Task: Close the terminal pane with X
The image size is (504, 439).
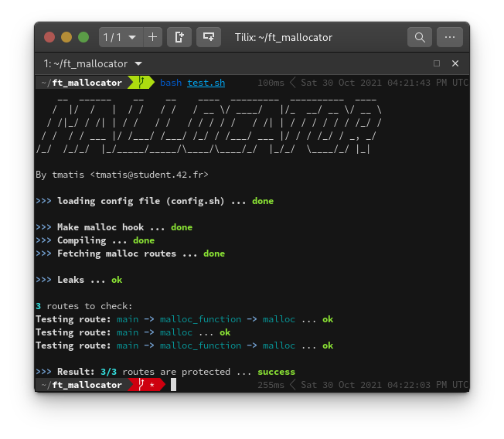Action: tap(455, 63)
